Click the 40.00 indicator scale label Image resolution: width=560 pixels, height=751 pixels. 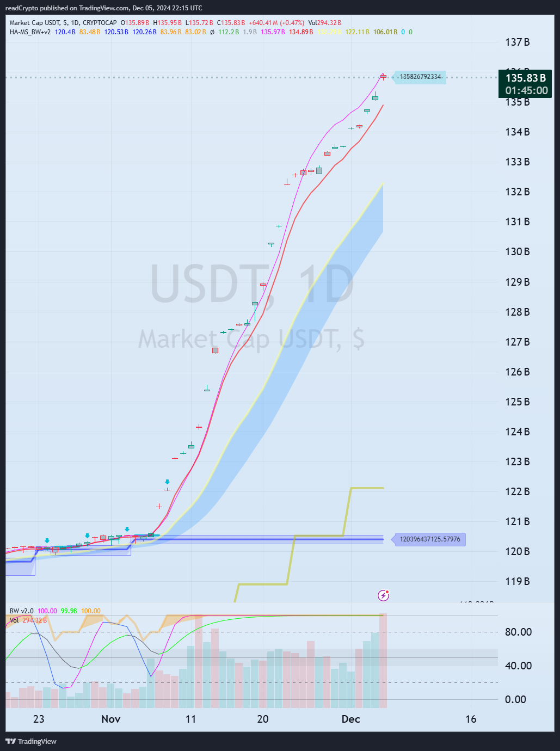click(x=518, y=666)
